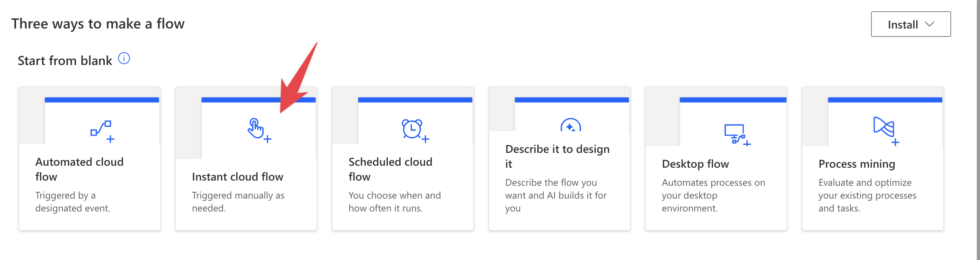Click the 'Evaluate and optimize' card description
This screenshot has height=260, width=980.
click(x=867, y=195)
